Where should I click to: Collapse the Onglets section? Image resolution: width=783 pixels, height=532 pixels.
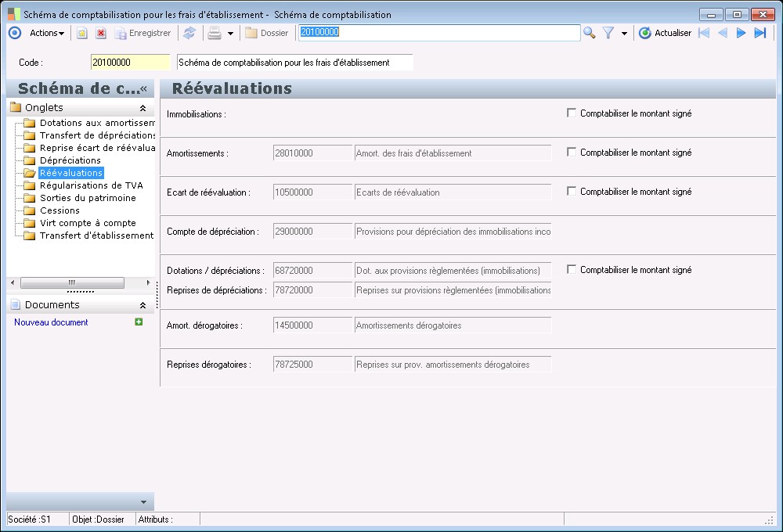point(143,108)
